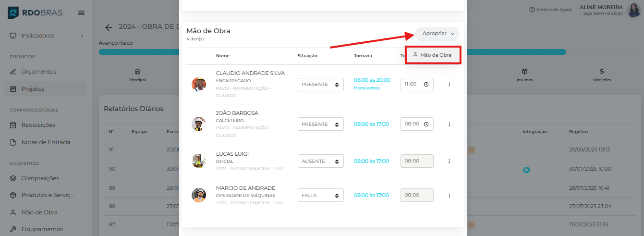This screenshot has width=644, height=236.
Task: Click the hamburger menu icon beside RDOBRAS
Action: pos(81,12)
